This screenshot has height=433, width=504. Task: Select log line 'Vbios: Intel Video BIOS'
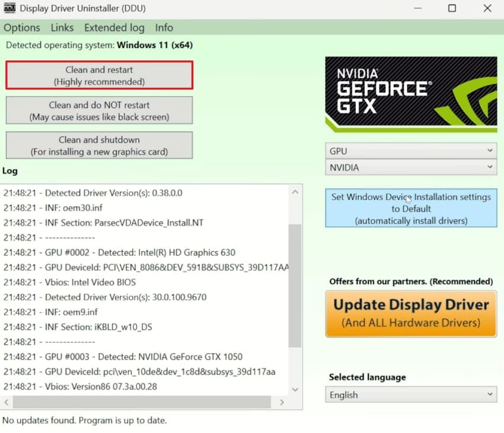coord(70,282)
